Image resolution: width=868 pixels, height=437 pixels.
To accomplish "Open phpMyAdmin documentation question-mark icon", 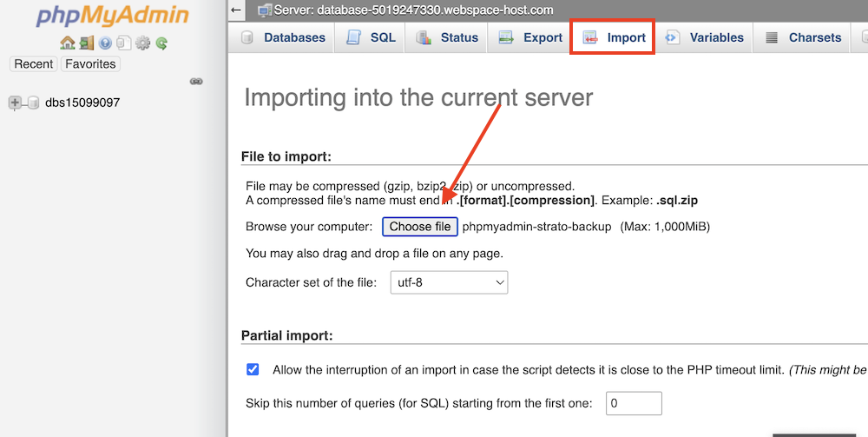I will [x=105, y=43].
